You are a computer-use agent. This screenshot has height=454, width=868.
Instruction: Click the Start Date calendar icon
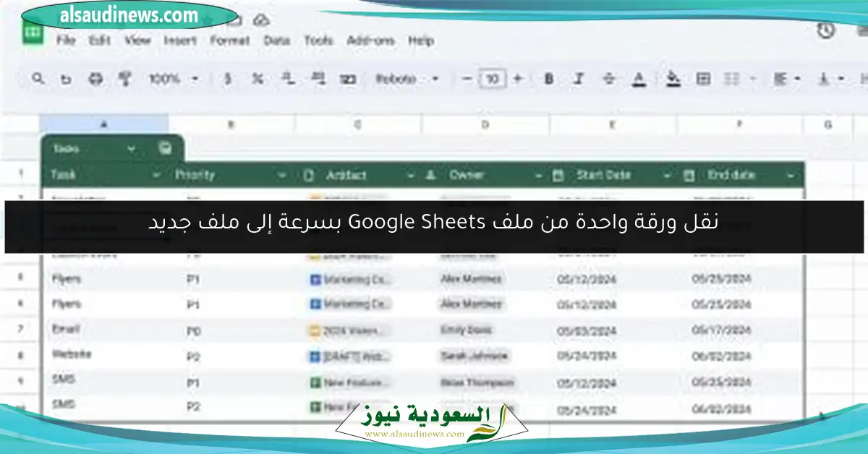pos(558,175)
